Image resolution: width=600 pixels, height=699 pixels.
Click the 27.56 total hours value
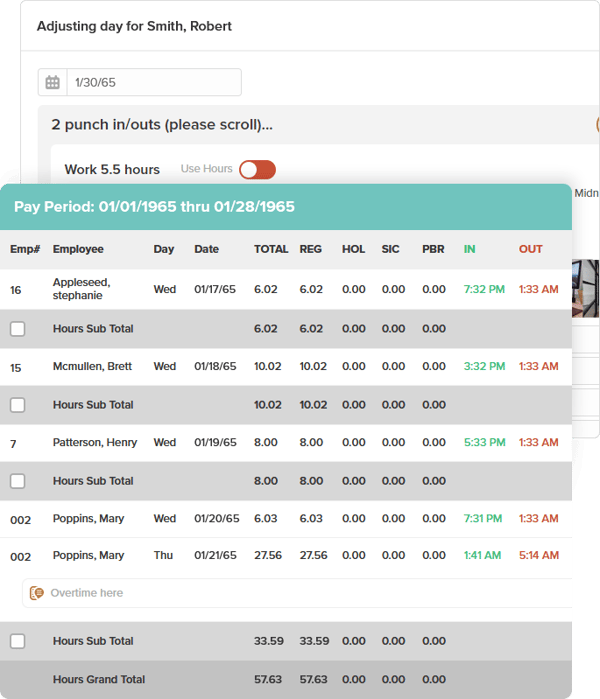[268, 555]
